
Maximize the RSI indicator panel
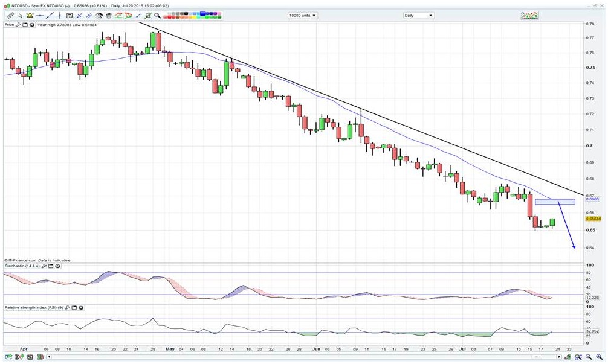point(74,308)
